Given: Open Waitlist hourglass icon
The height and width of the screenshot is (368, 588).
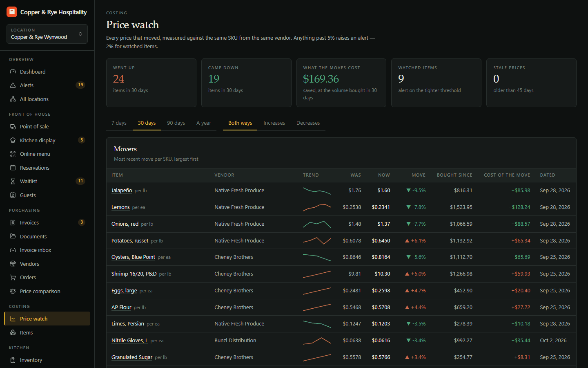Looking at the screenshot, I should coord(13,181).
